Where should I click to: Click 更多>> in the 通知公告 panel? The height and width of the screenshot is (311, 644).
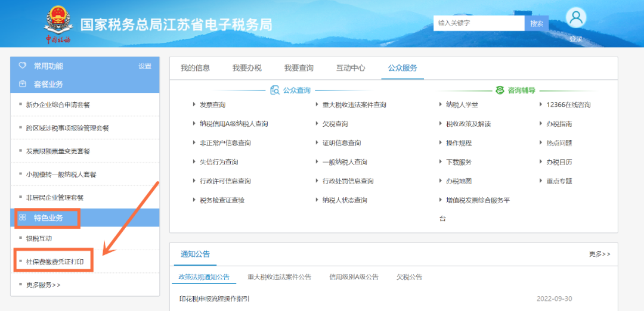click(x=599, y=254)
